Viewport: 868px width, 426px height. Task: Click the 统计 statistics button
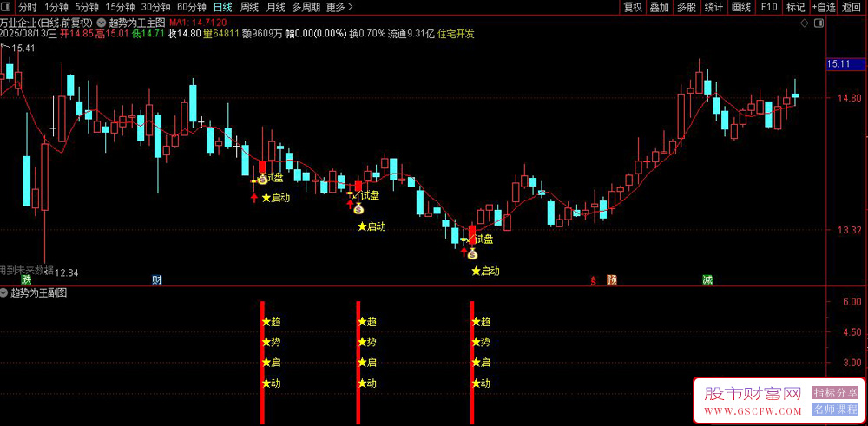(713, 7)
